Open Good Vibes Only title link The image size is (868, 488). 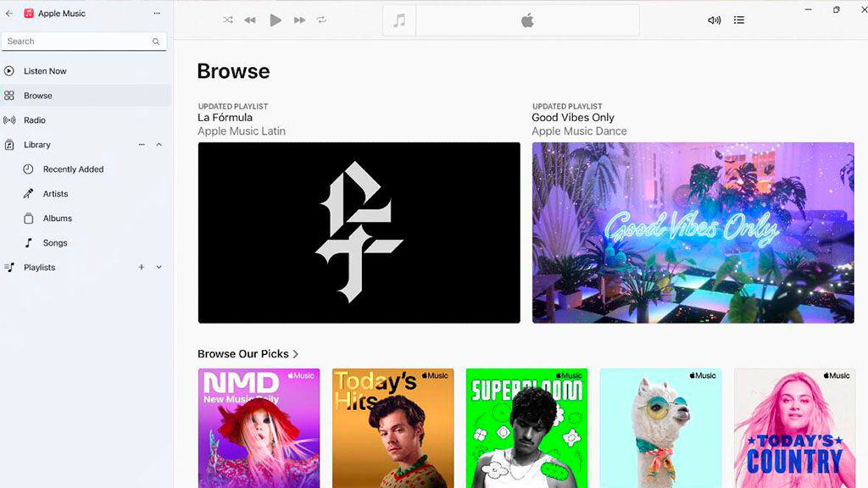click(573, 117)
